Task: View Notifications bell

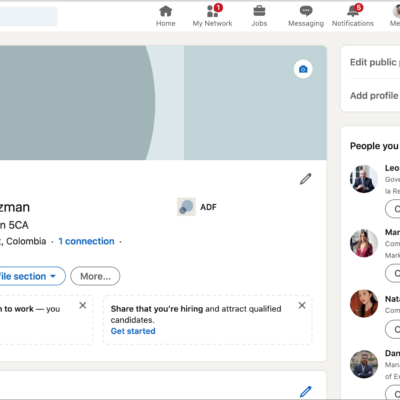Action: coord(353,16)
